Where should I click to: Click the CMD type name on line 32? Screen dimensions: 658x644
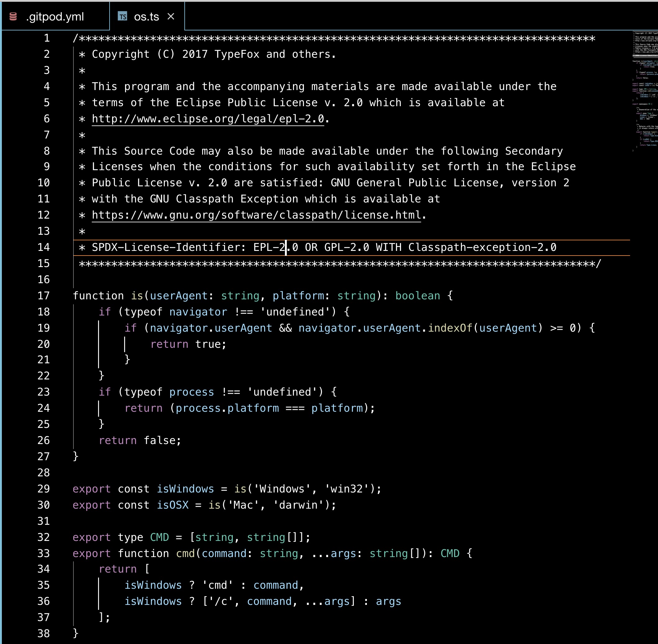pos(160,537)
